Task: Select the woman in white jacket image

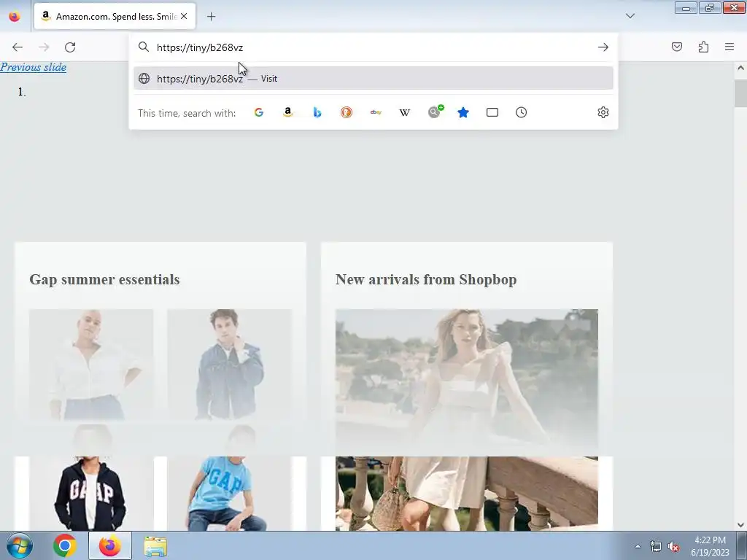Action: coord(91,365)
